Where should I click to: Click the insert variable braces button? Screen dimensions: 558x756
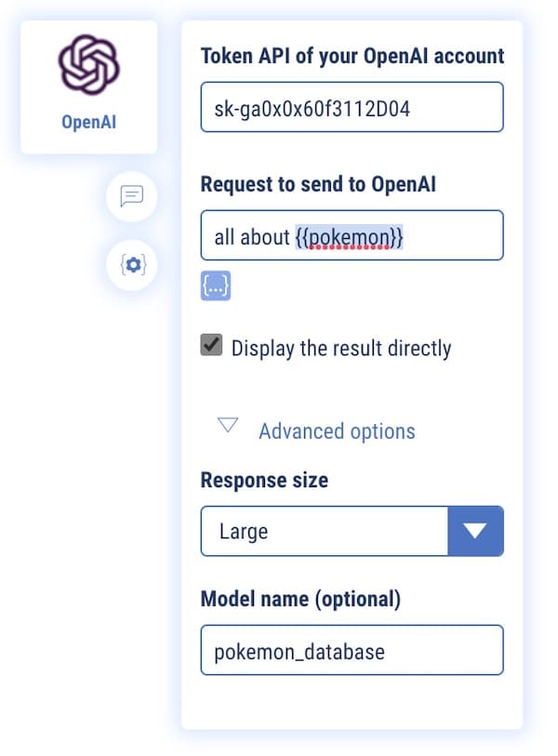216,285
